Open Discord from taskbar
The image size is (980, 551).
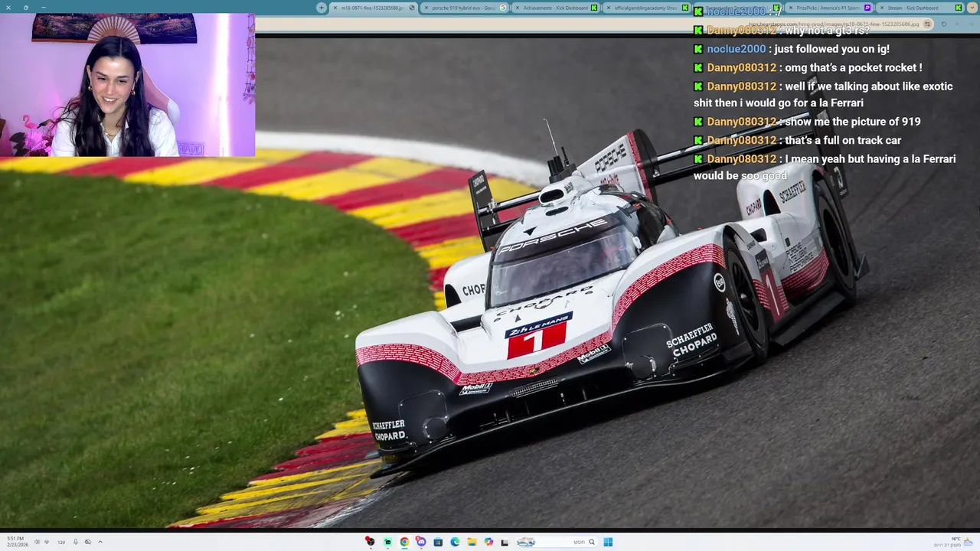click(x=421, y=542)
